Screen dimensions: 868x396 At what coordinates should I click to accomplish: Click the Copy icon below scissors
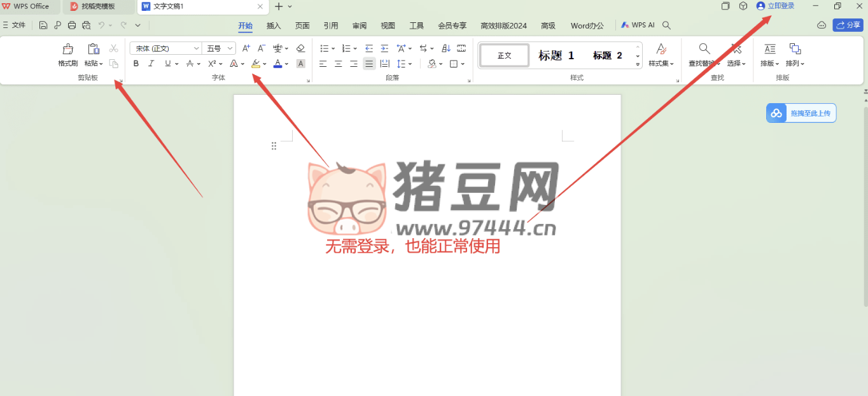114,64
